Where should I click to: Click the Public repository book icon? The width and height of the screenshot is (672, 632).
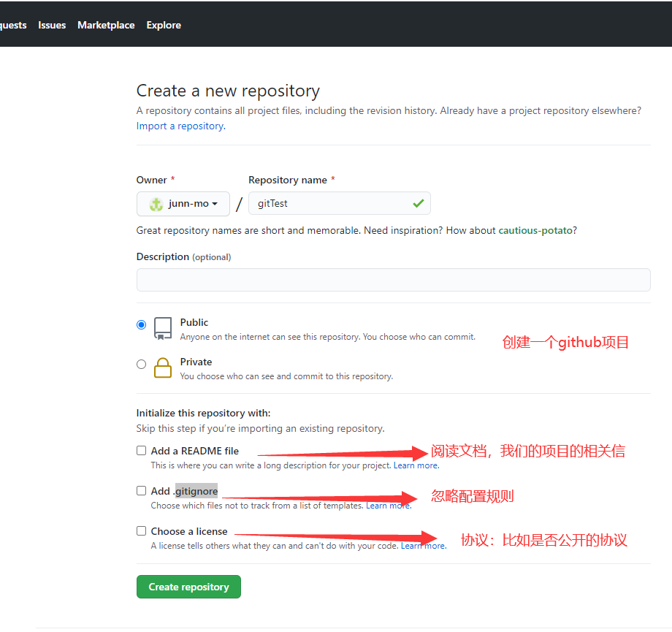(163, 329)
